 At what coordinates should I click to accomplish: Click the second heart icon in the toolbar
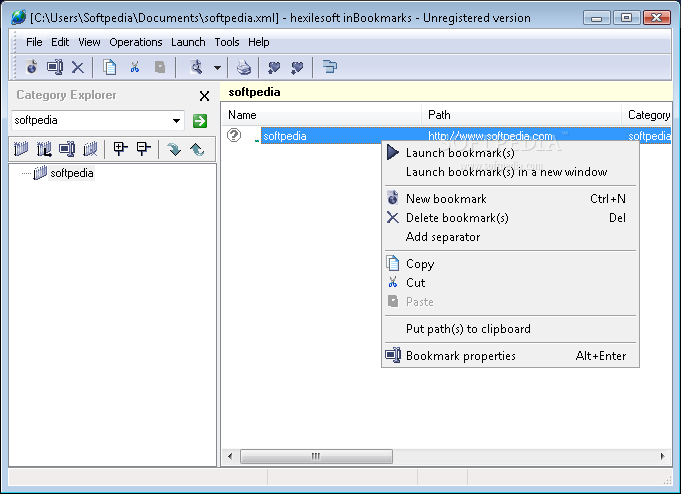point(297,67)
